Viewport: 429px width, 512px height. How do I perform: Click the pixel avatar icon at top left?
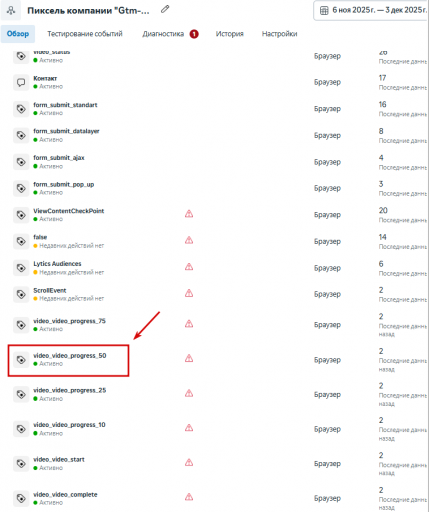11,10
